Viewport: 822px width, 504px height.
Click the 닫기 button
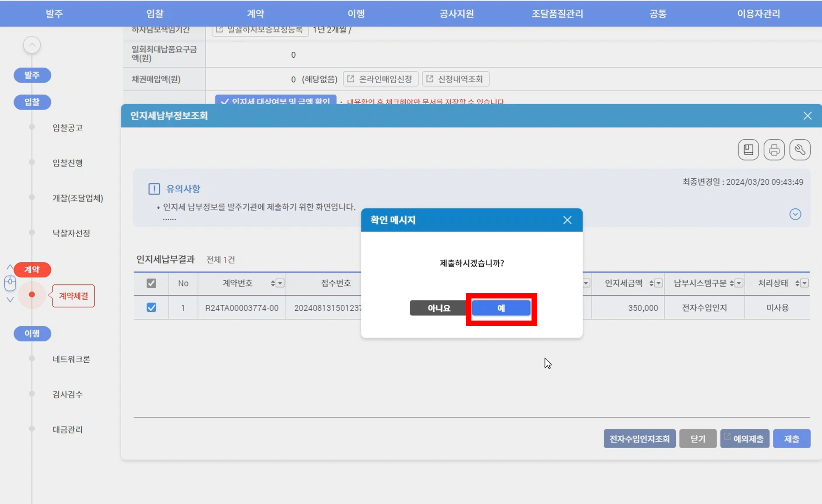(x=698, y=439)
